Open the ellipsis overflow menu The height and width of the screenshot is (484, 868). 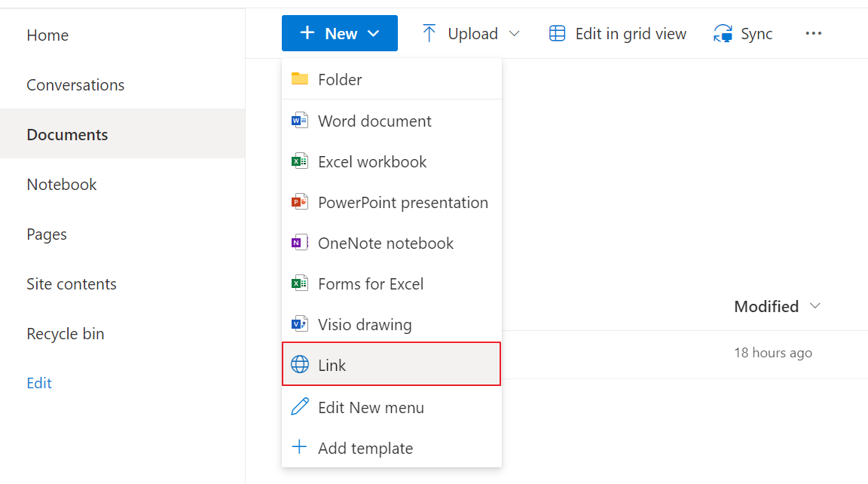[813, 33]
